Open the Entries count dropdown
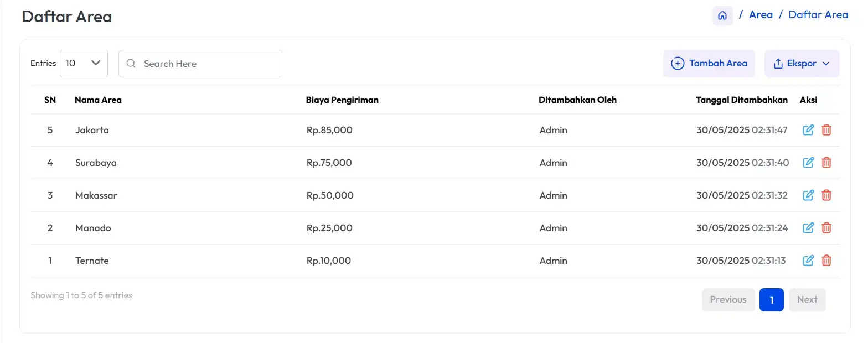This screenshot has height=343, width=868. coord(84,63)
